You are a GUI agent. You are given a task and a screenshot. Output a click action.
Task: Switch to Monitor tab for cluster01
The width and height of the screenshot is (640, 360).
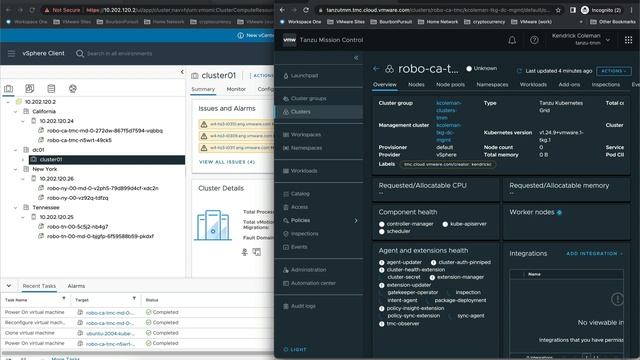coord(236,89)
